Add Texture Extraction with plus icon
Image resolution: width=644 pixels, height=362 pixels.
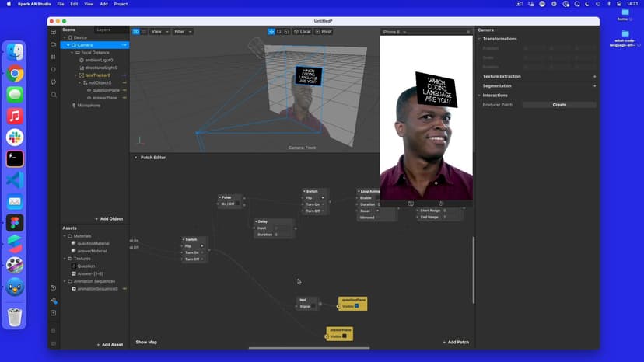[594, 77]
